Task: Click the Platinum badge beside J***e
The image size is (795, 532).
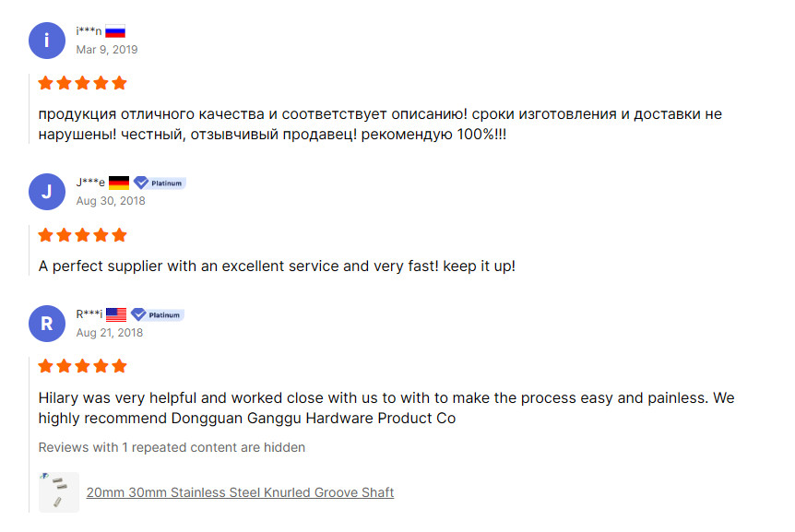Action: coord(160,183)
